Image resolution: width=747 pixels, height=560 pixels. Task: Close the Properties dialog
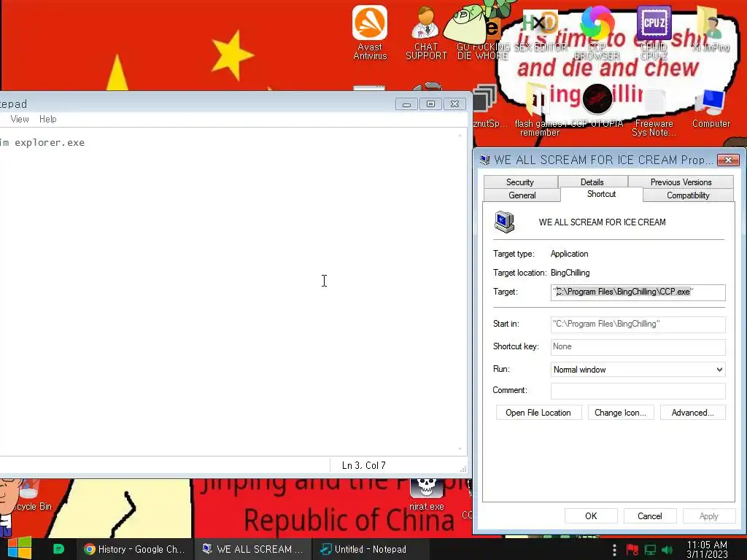pos(728,160)
